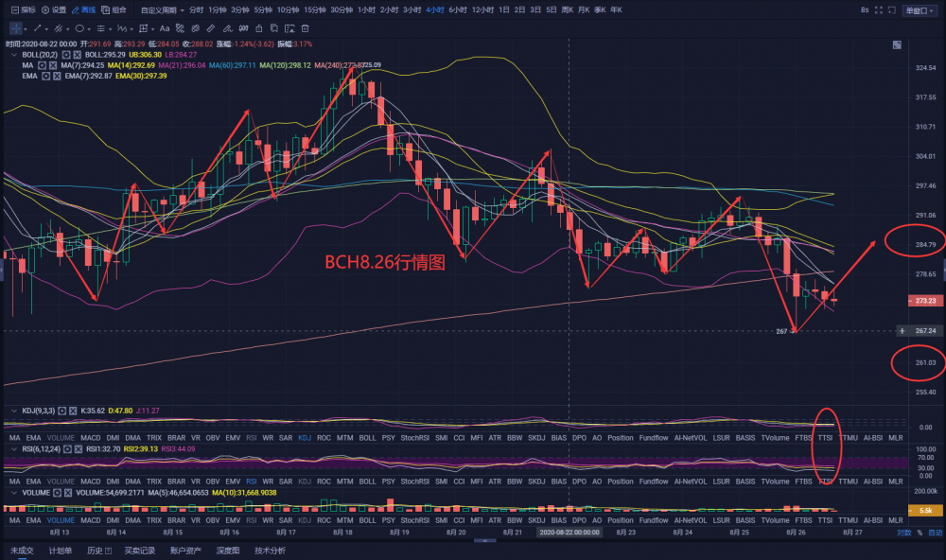The image size is (946, 560).
Task: Open the 账户资产 account assets tab
Action: coord(185,551)
